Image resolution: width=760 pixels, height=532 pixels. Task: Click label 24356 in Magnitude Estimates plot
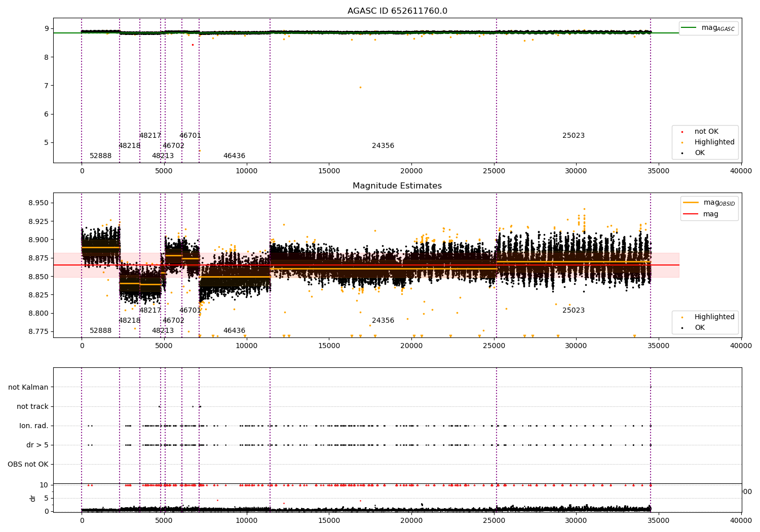point(383,321)
